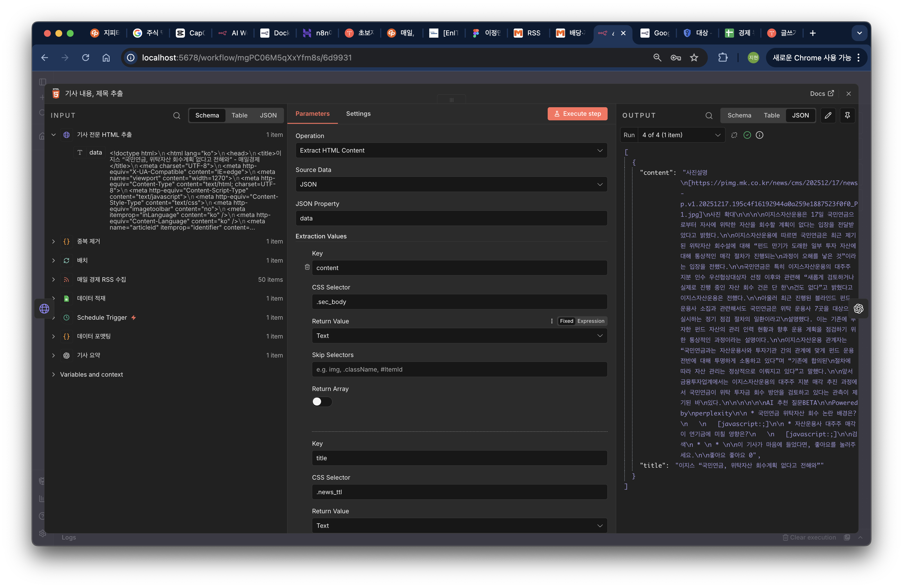Screen dimensions: 903x588
Task: Click the INPUT panel search icon
Action: tap(177, 115)
